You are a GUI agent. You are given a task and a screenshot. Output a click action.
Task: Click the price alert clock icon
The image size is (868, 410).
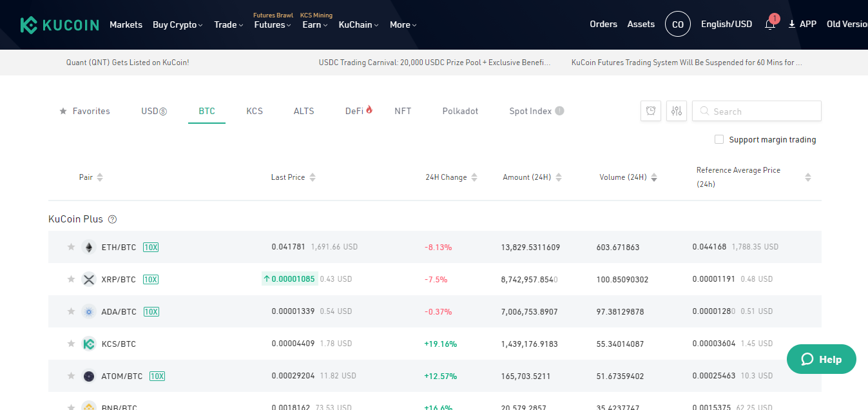tap(651, 111)
